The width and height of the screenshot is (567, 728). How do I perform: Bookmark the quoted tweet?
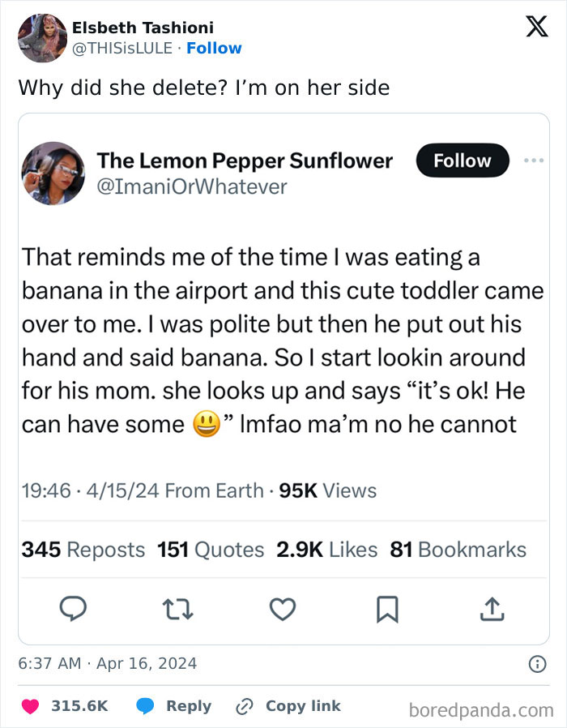point(388,610)
